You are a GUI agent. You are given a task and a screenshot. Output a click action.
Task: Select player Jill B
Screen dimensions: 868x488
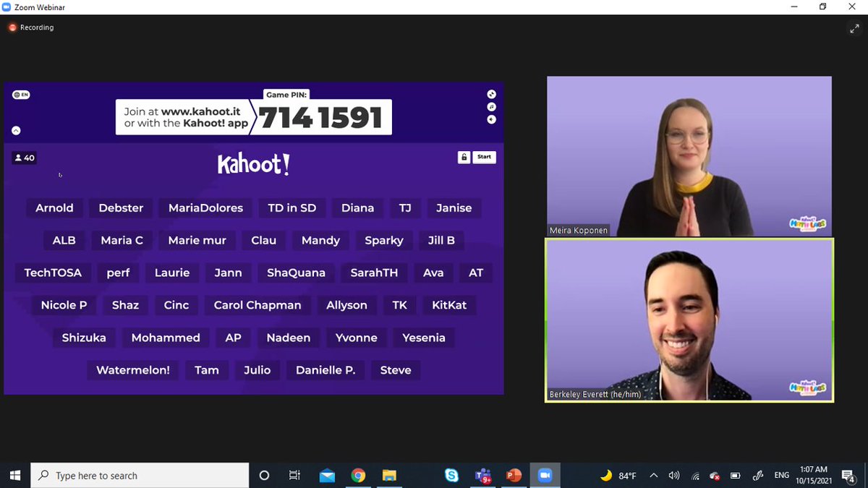coord(441,241)
